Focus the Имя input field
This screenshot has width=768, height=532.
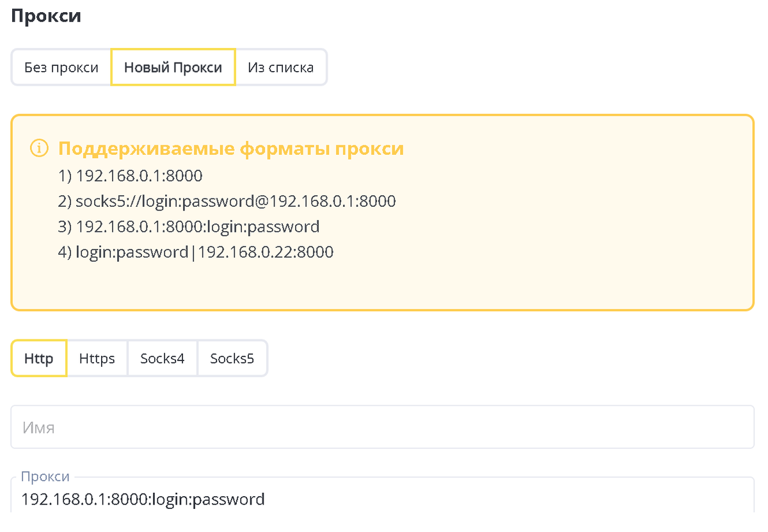382,427
